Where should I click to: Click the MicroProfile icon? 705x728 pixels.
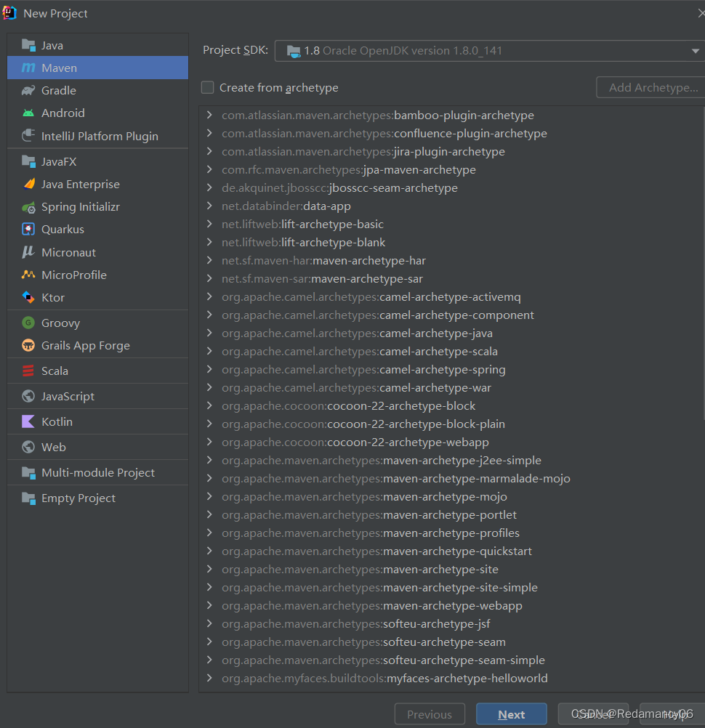(28, 275)
